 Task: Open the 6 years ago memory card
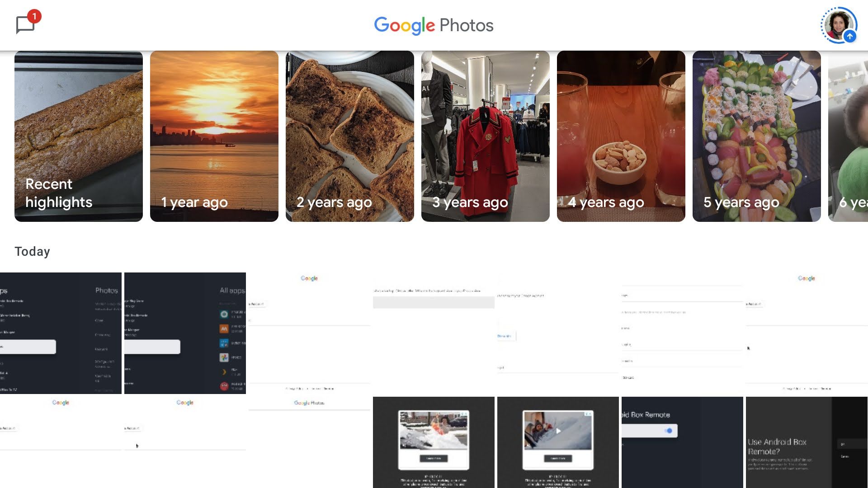848,136
